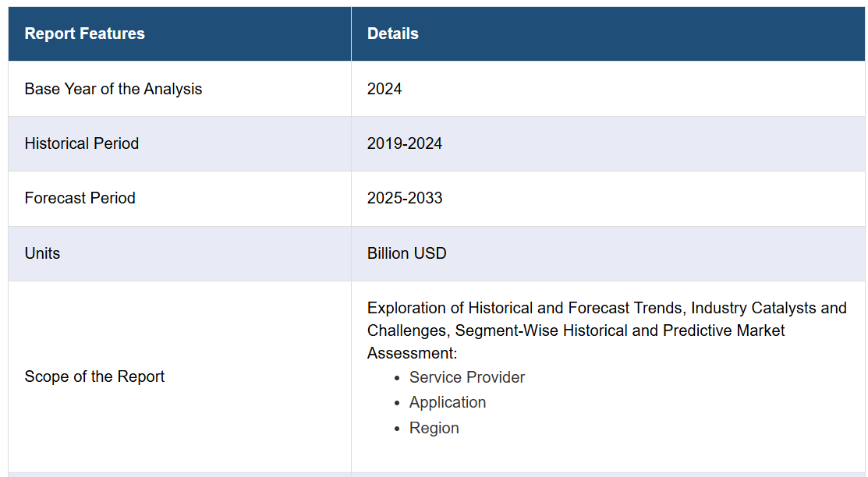Click the "2025-2033" forecast period value

[x=404, y=198]
